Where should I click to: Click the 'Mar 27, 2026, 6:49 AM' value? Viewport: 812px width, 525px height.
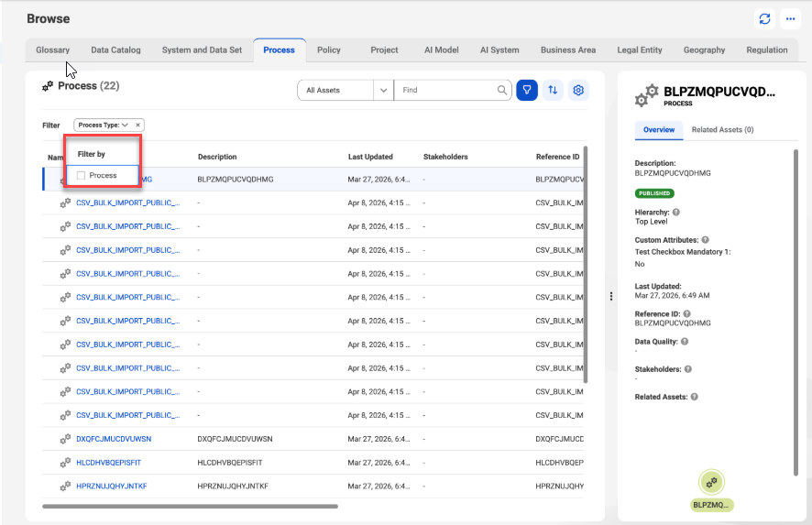pos(672,296)
